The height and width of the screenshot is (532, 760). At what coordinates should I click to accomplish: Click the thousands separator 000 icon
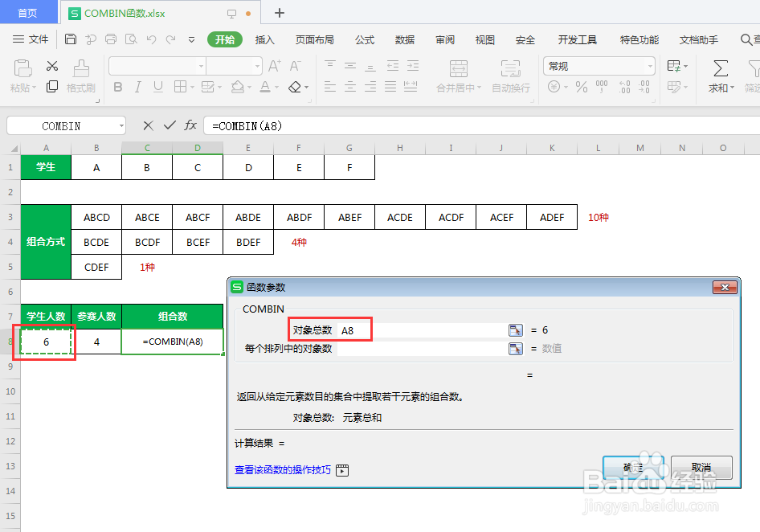pos(602,87)
